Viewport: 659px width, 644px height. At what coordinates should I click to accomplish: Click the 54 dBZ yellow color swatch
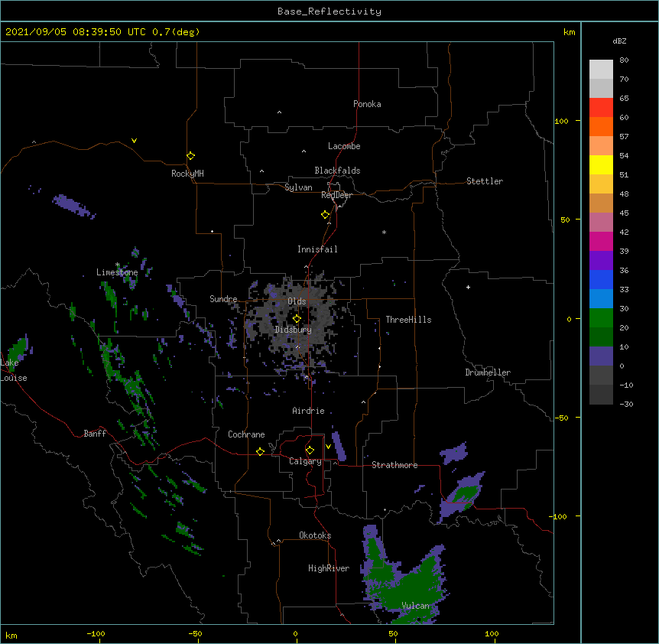[601, 164]
